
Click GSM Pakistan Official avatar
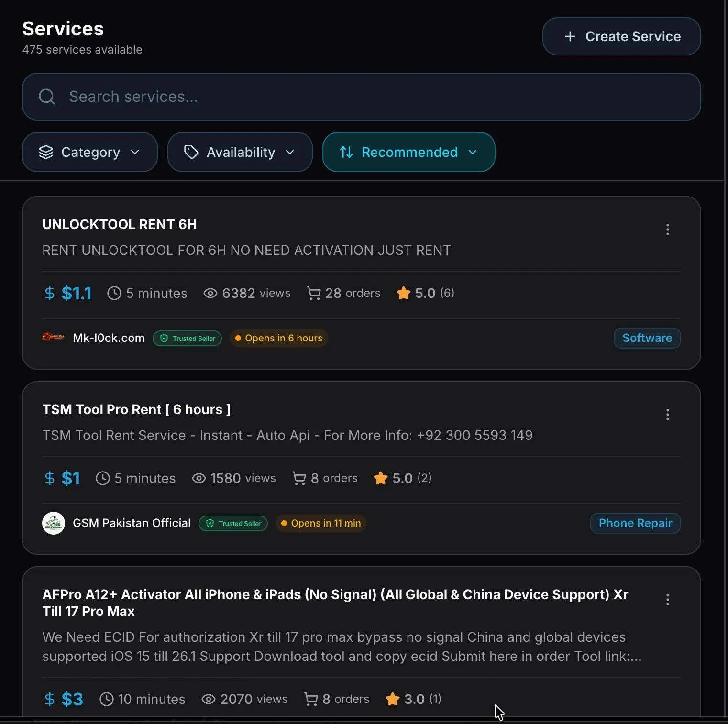(x=54, y=523)
